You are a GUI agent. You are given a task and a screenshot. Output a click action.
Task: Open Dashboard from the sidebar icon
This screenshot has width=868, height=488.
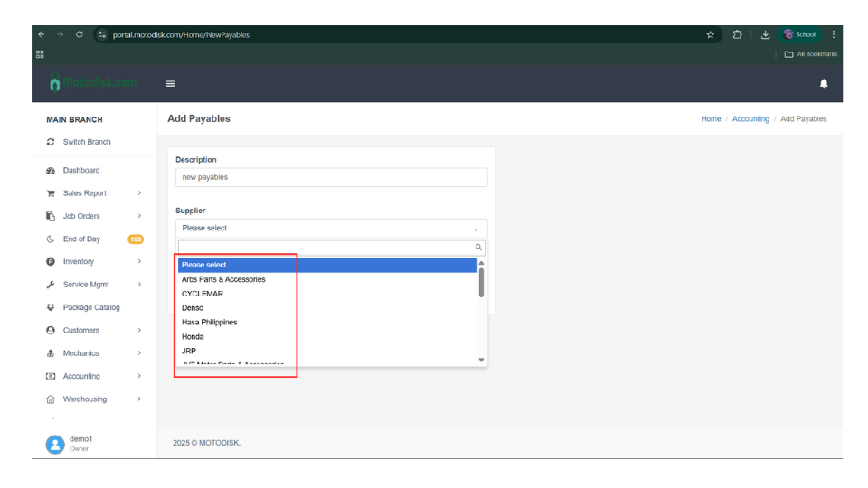tap(51, 171)
